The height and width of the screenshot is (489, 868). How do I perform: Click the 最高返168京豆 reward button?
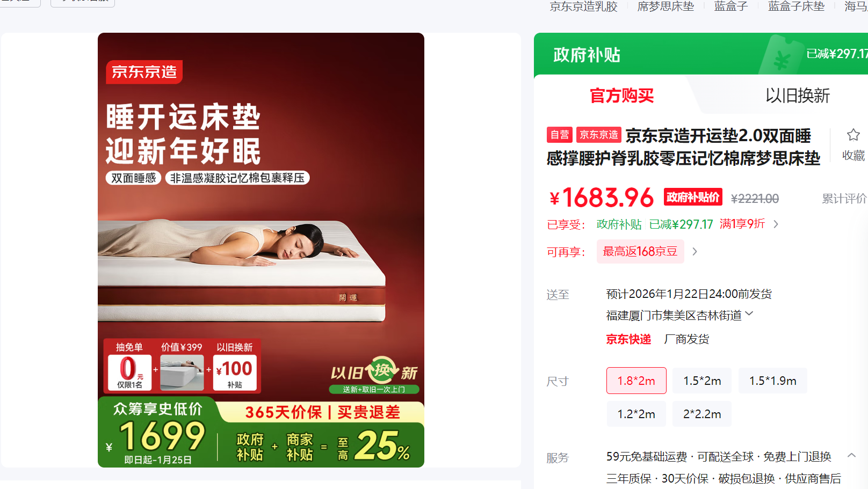[640, 251]
